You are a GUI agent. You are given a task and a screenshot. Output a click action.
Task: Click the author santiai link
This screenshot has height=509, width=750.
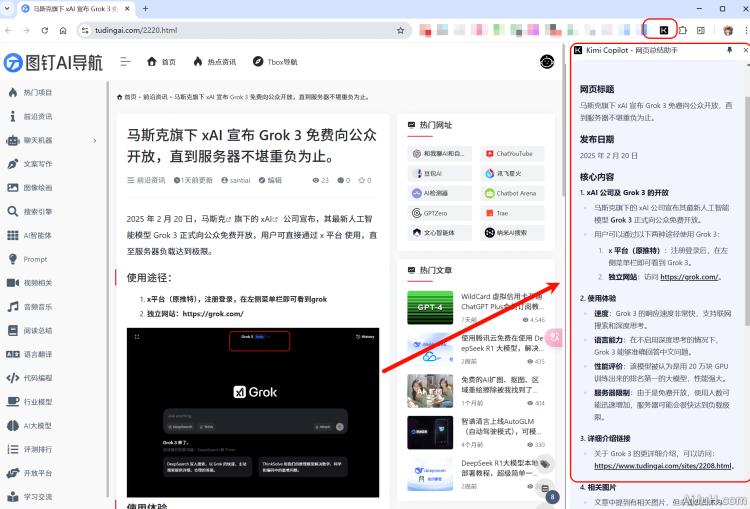[x=236, y=180]
